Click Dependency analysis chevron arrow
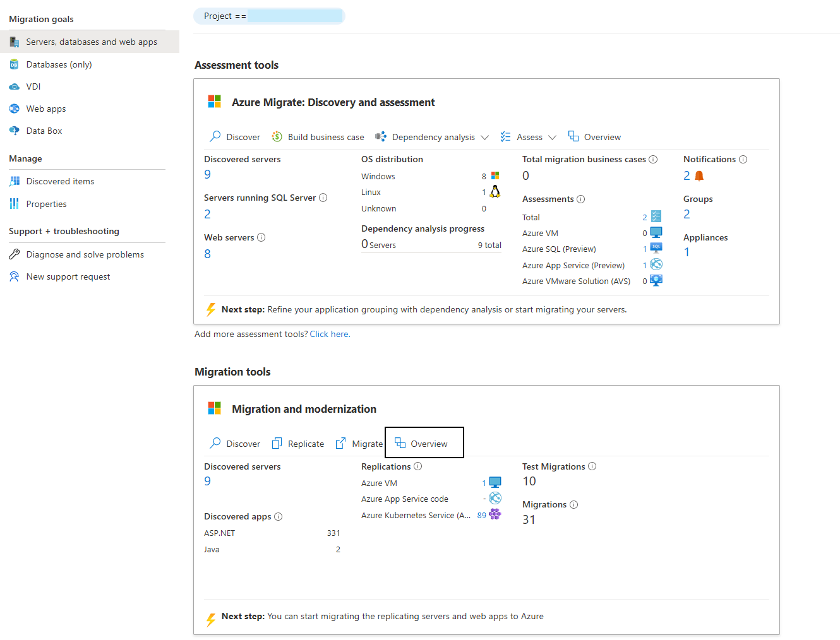Image resolution: width=840 pixels, height=640 pixels. pos(484,137)
